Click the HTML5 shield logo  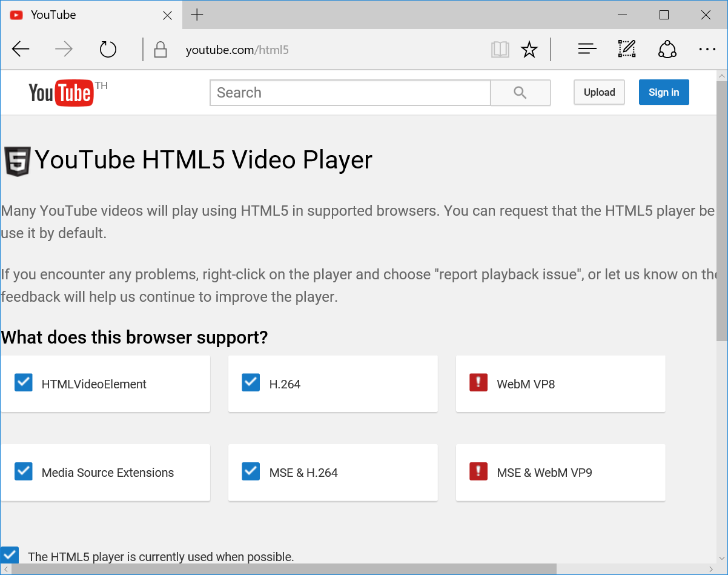point(18,161)
